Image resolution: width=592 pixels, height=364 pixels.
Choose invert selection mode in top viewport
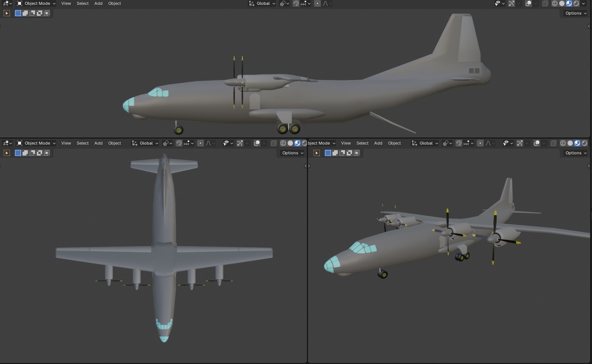[x=39, y=13]
